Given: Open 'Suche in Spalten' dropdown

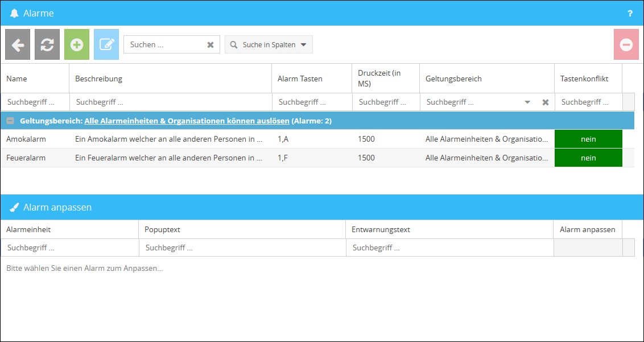Looking at the screenshot, I should click(x=269, y=44).
